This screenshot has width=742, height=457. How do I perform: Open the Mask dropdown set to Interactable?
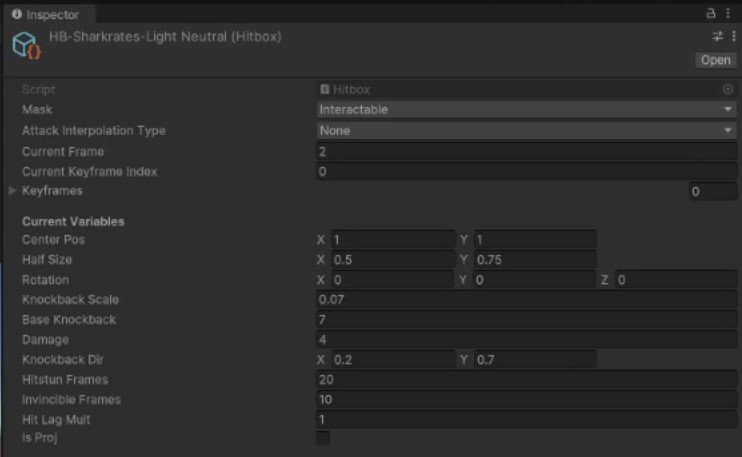(x=526, y=110)
